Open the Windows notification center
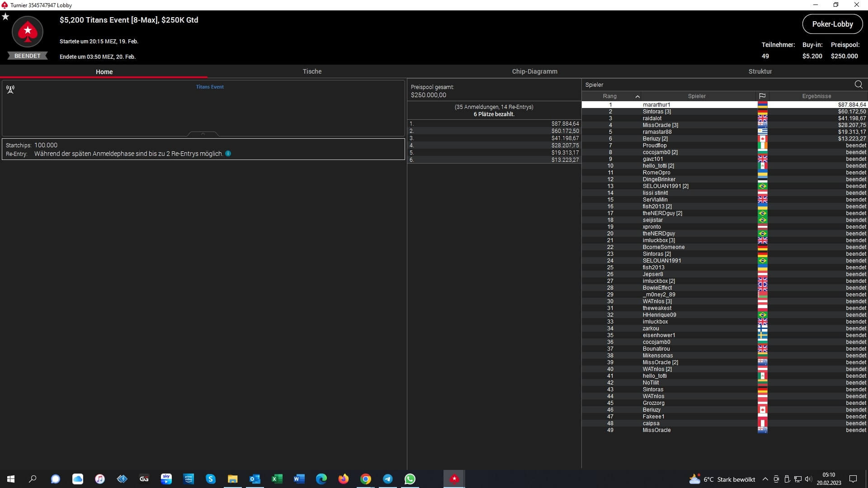 click(853, 479)
